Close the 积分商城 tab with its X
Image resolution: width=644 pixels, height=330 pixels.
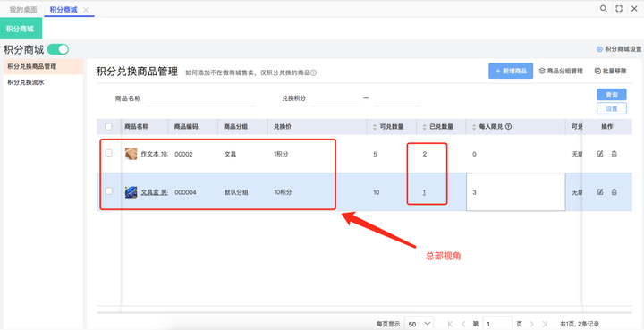(x=86, y=10)
